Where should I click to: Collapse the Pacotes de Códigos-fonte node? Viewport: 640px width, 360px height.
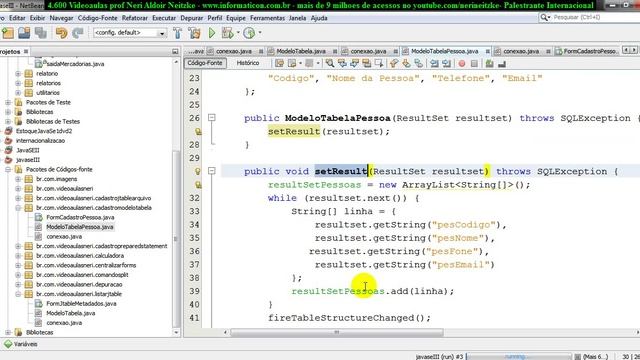(8, 169)
